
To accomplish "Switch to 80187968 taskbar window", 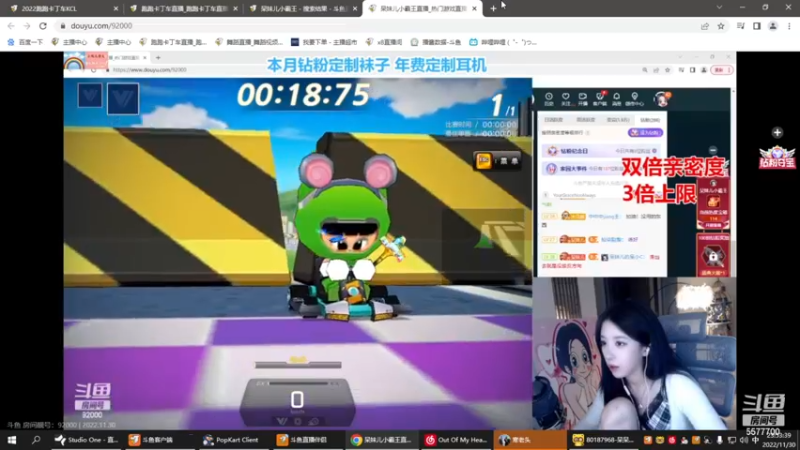I will point(603,440).
